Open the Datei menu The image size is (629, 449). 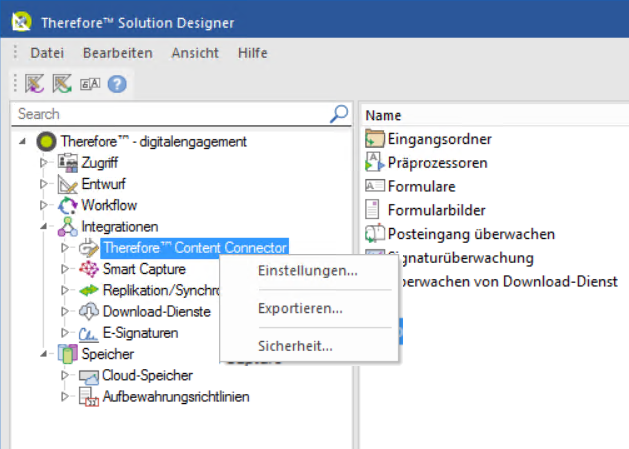click(x=47, y=53)
